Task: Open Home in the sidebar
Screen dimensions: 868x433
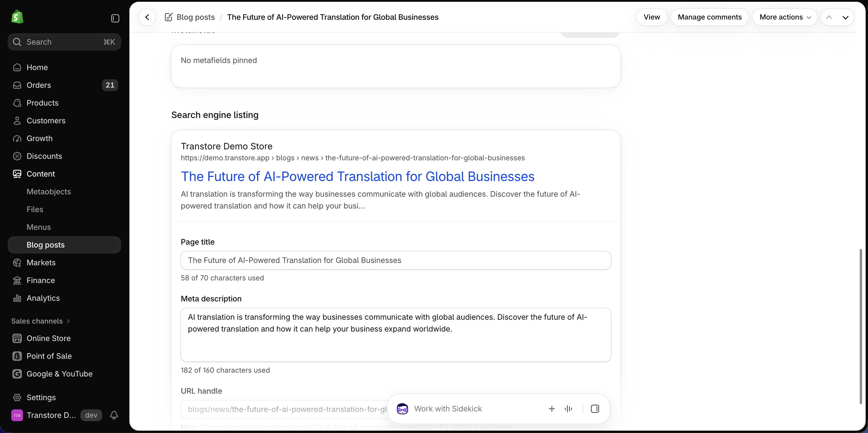Action: pos(64,67)
